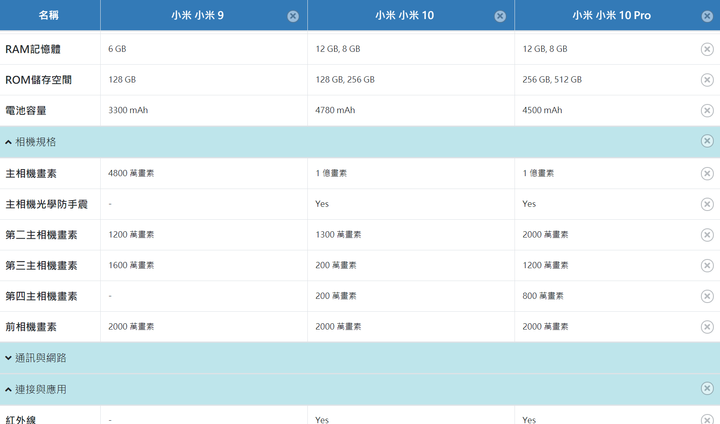
Task: Click the 4800 萬畫素 value
Action: tap(131, 173)
